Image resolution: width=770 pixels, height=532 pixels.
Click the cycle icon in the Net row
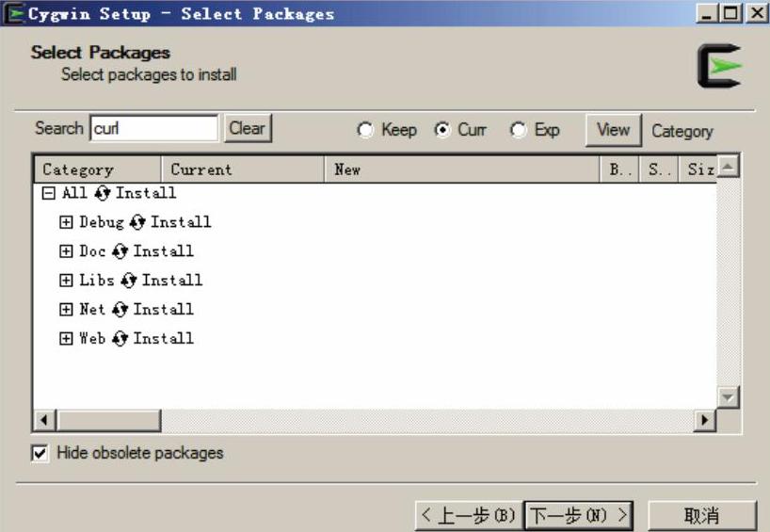[120, 309]
